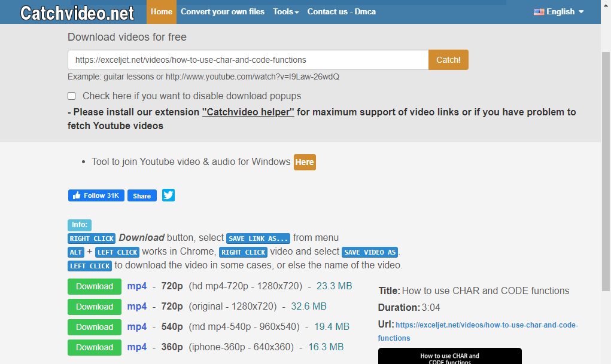Click the Catchvideo.net site logo
The image size is (611, 364).
[75, 12]
